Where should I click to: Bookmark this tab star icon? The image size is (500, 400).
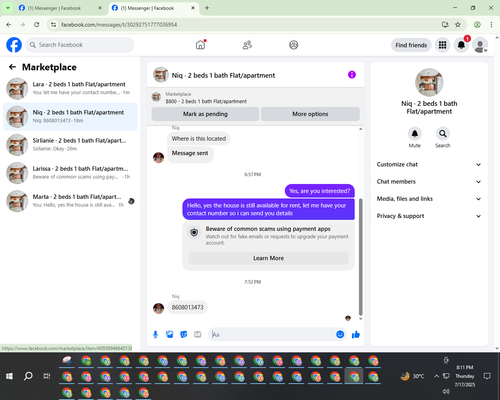tap(458, 24)
